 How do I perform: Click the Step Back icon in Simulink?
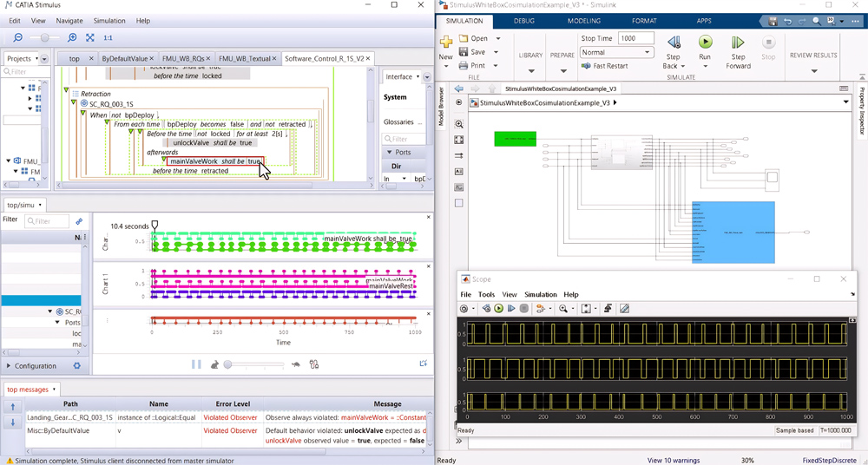pyautogui.click(x=674, y=42)
